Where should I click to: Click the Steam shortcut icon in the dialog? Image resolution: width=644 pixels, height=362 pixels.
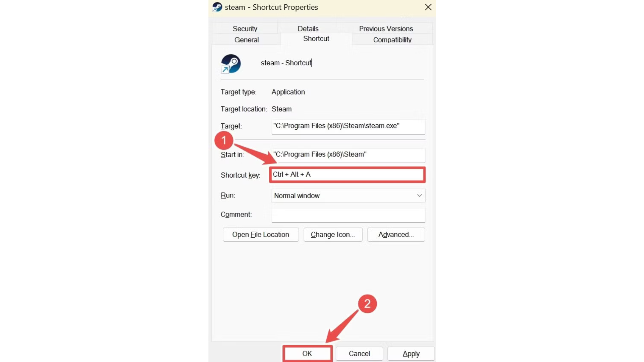(x=230, y=64)
